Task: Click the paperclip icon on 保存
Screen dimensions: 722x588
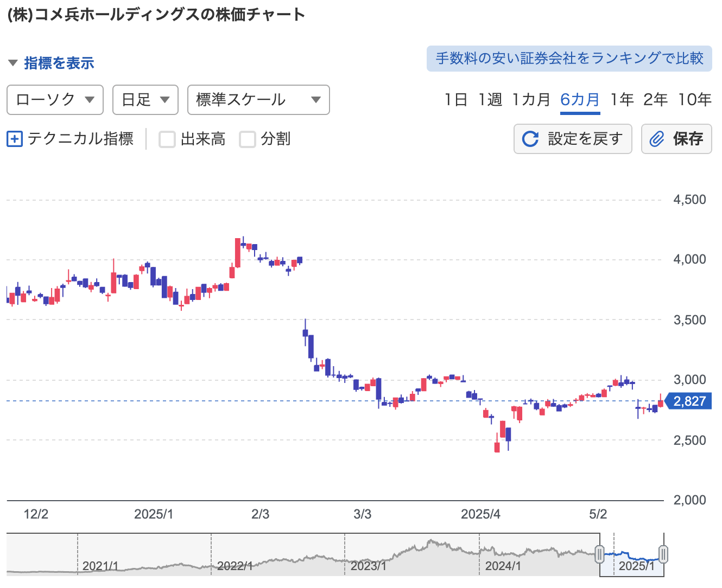Action: 657,139
